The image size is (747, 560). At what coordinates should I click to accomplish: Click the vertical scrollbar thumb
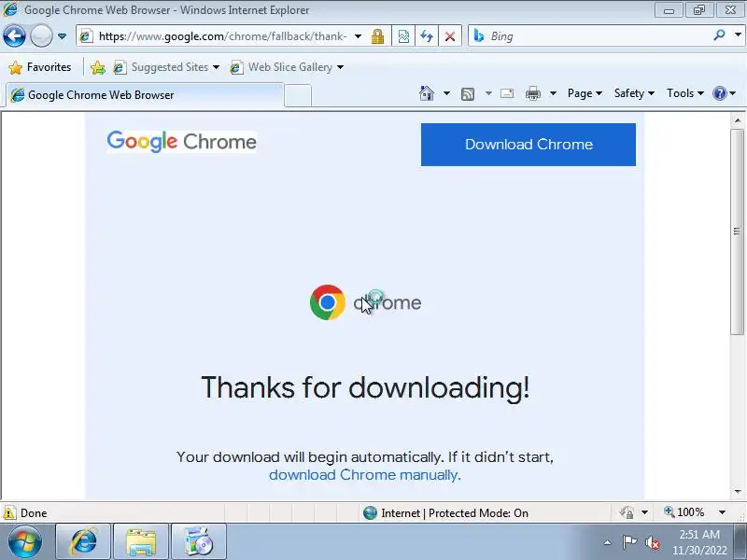(x=738, y=231)
